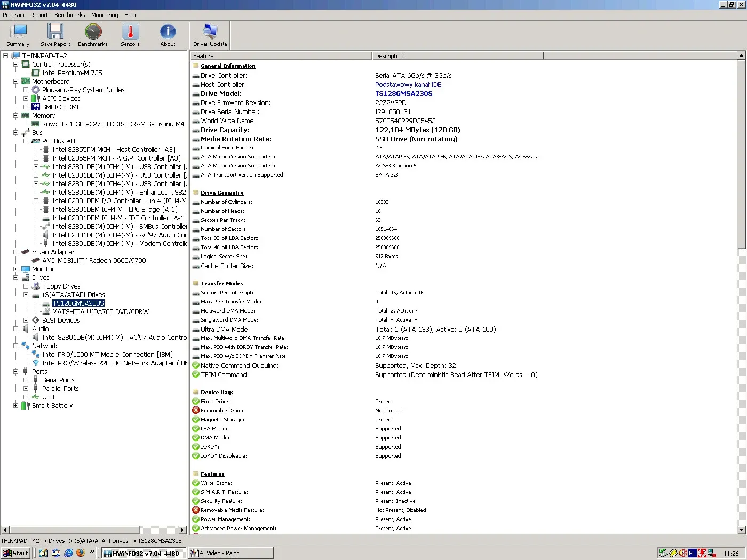Click the tree pane scroll right arrow
Screen dimensions: 747x560
click(x=182, y=530)
